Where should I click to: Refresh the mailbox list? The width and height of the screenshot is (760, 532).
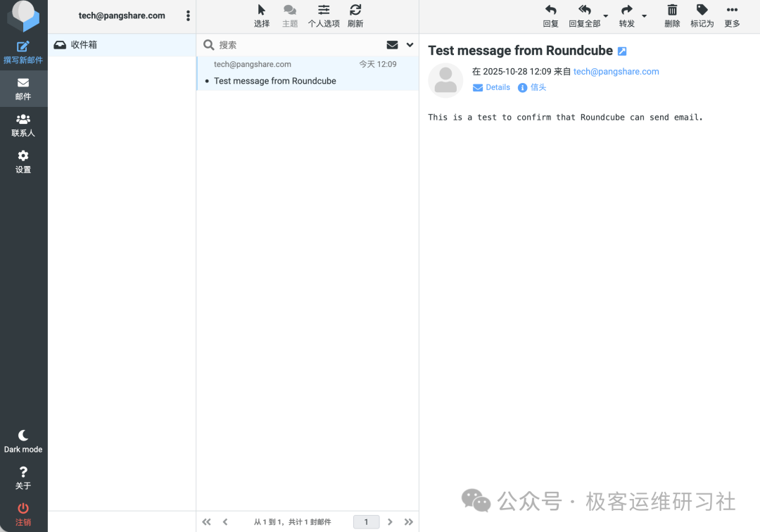tap(355, 10)
